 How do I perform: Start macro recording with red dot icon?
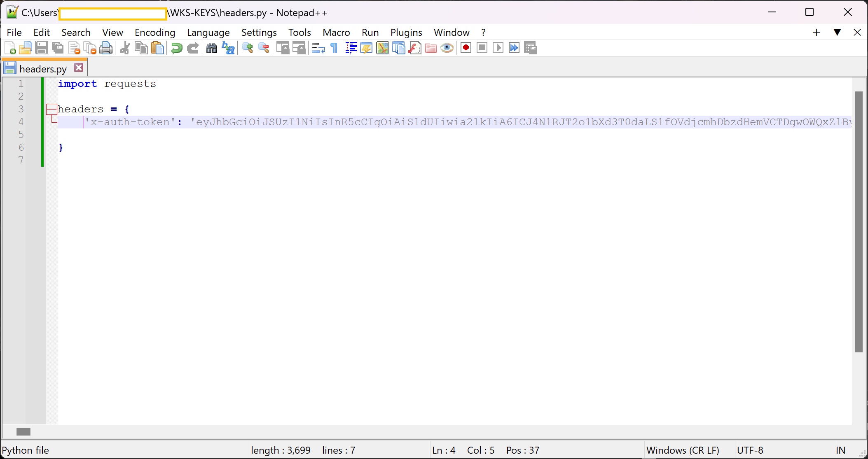point(466,48)
